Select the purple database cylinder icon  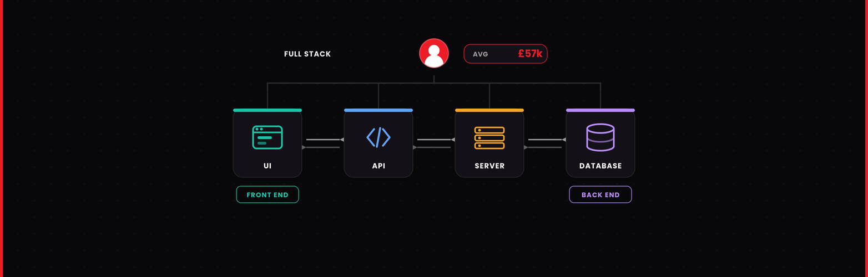600,137
